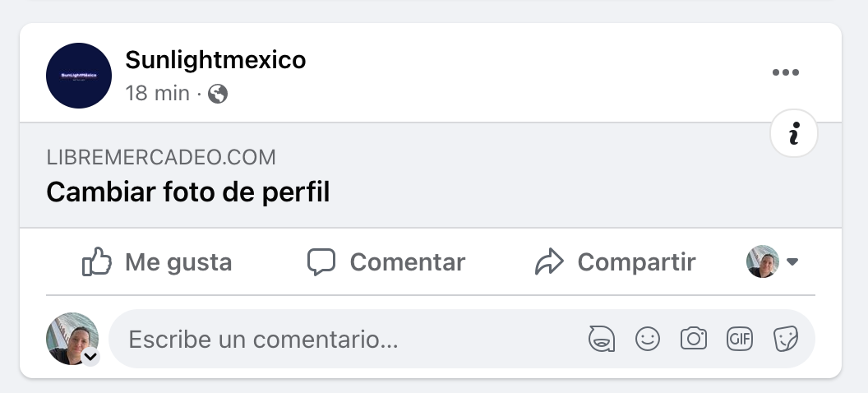
Task: Comment with an avatar sticker icon
Action: (602, 339)
